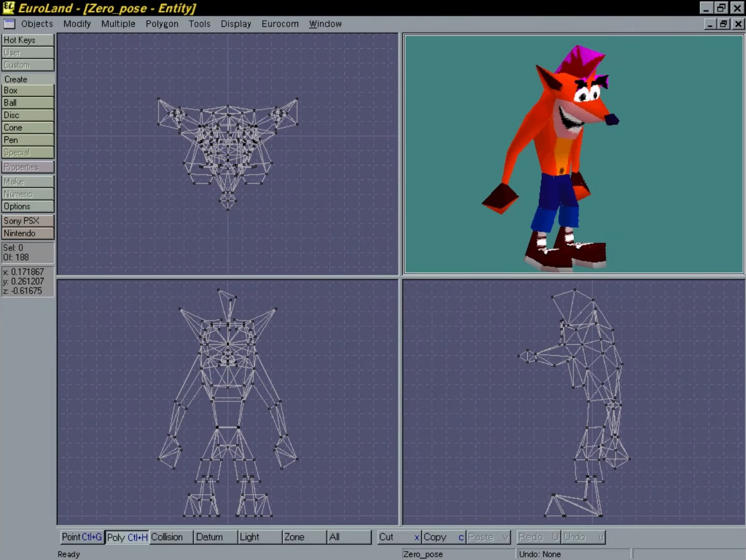Click the Redo button
The width and height of the screenshot is (746, 560).
click(539, 537)
